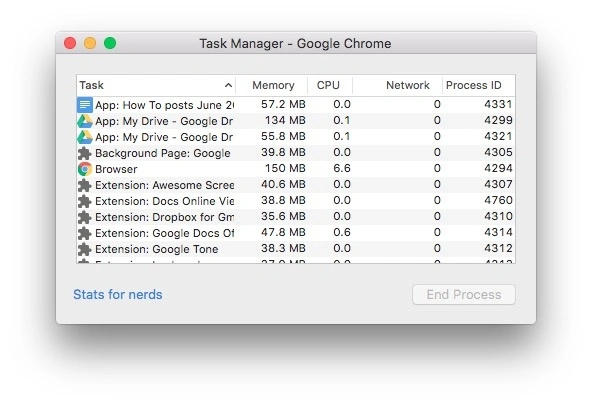Minimize Task Manager with the yellow button
The image size is (592, 404).
(x=90, y=43)
